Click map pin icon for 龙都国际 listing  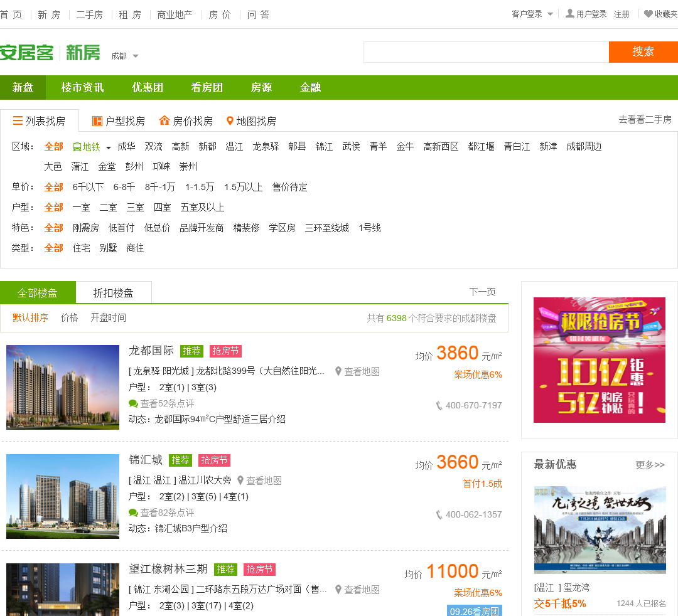pos(338,371)
